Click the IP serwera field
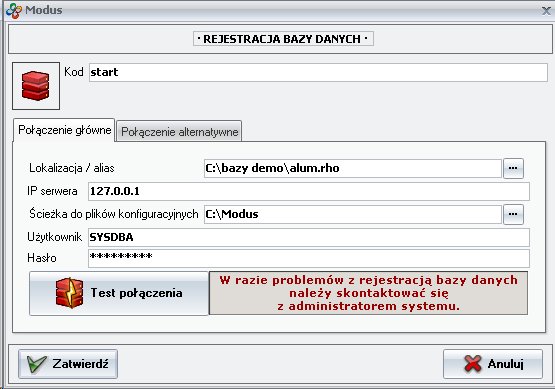The height and width of the screenshot is (389, 555). pos(309,191)
